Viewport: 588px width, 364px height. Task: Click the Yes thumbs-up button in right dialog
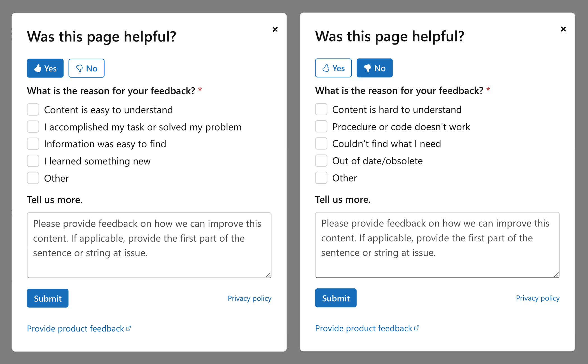pos(333,68)
